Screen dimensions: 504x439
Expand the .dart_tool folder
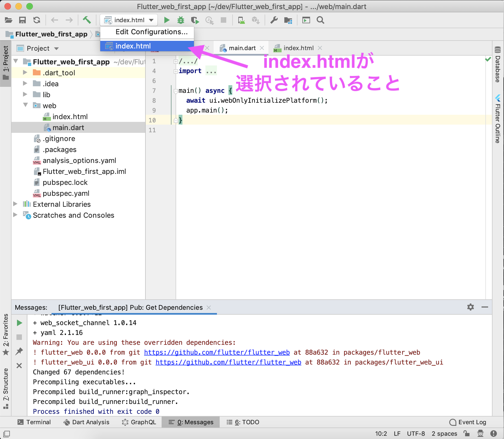click(x=25, y=72)
